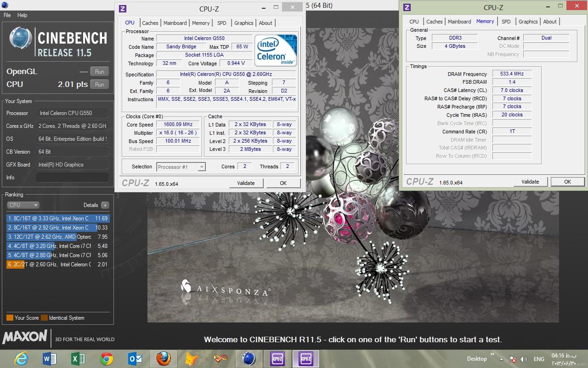Open About tab in left CPU-Z window

coord(266,23)
